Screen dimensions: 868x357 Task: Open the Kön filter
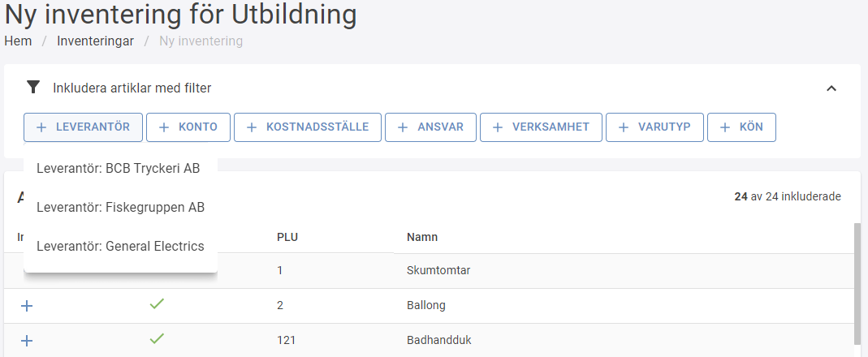pos(741,127)
